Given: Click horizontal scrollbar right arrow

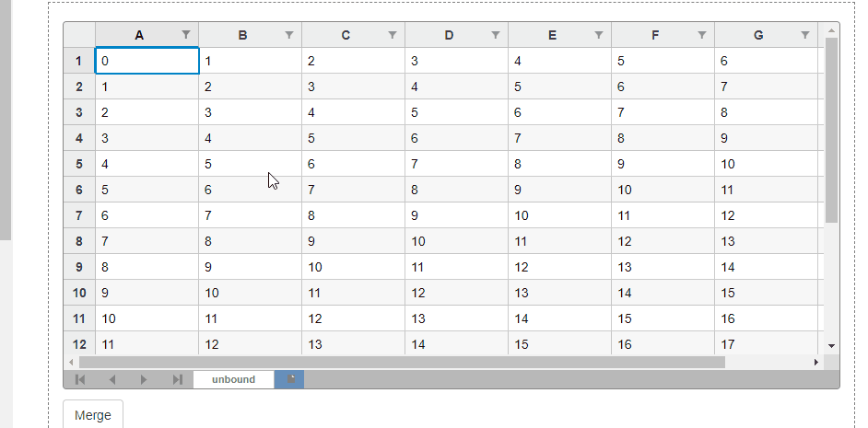Looking at the screenshot, I should click(815, 363).
